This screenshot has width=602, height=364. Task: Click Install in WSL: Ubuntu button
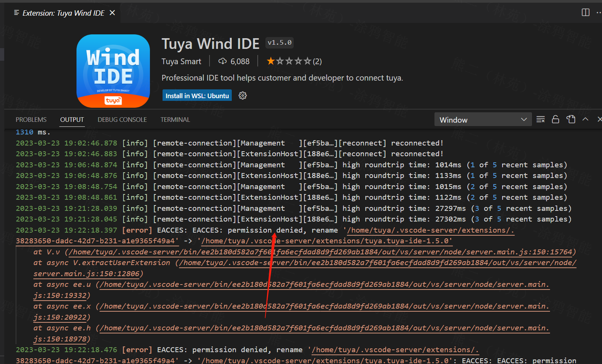197,95
